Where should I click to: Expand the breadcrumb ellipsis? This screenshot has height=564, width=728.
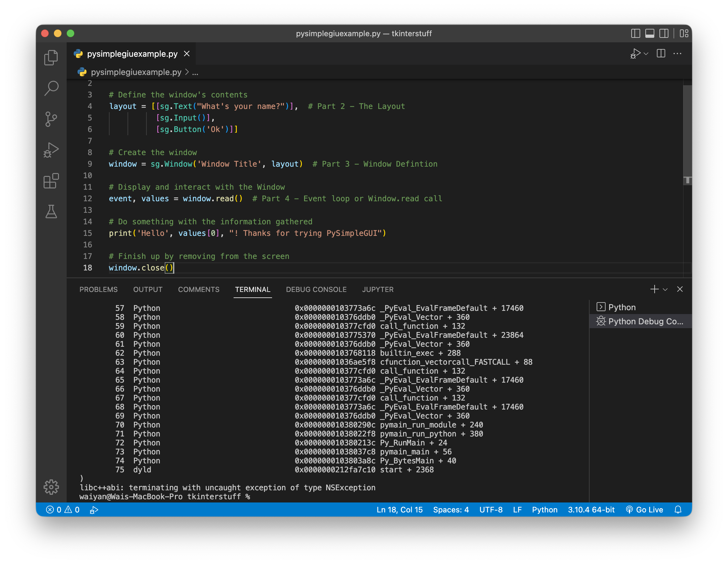coord(195,72)
